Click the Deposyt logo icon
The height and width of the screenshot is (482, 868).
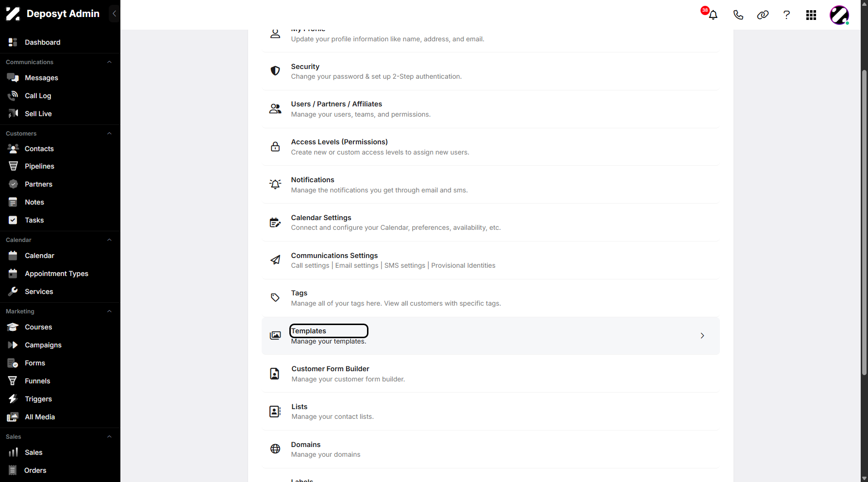point(13,14)
